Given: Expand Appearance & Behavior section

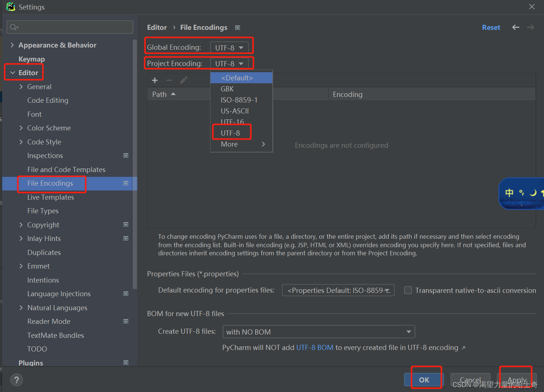Looking at the screenshot, I should 12,45.
